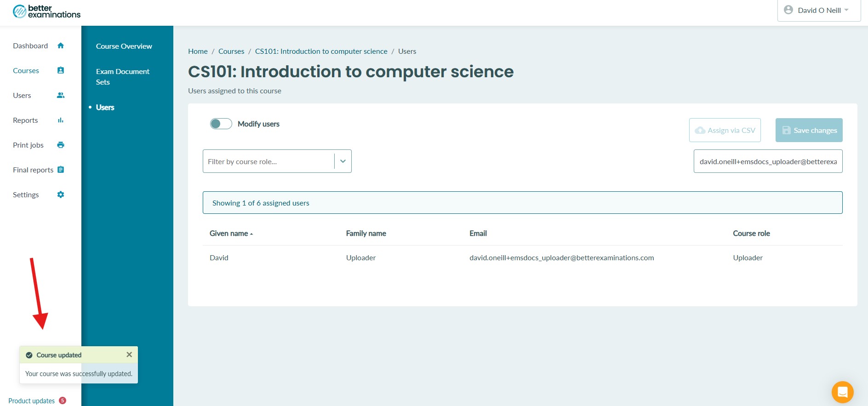Click the Showing 1 of 6 assigned users banner

(x=523, y=203)
